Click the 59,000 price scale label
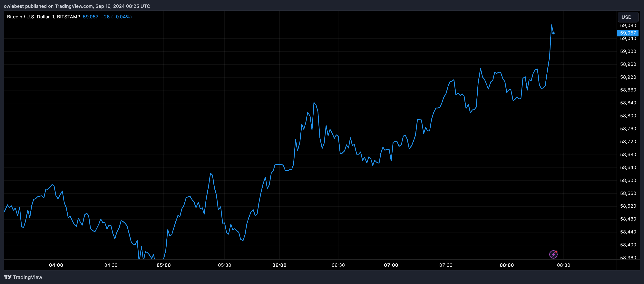644x284 pixels. [x=628, y=51]
